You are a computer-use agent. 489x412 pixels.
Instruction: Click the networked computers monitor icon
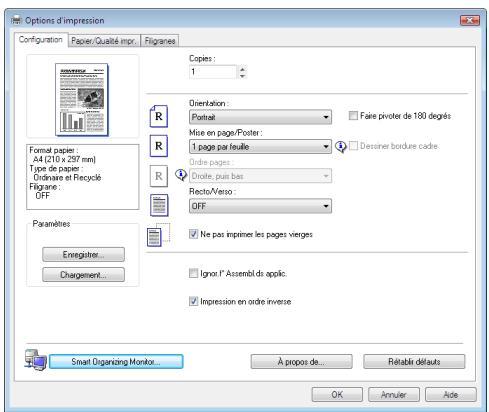point(36,360)
